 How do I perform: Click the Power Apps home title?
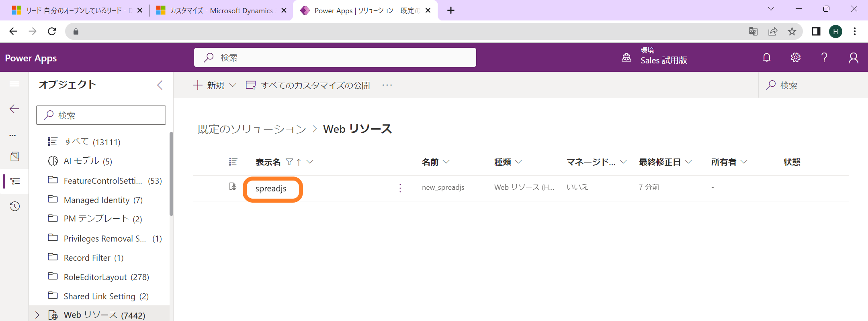pyautogui.click(x=31, y=58)
